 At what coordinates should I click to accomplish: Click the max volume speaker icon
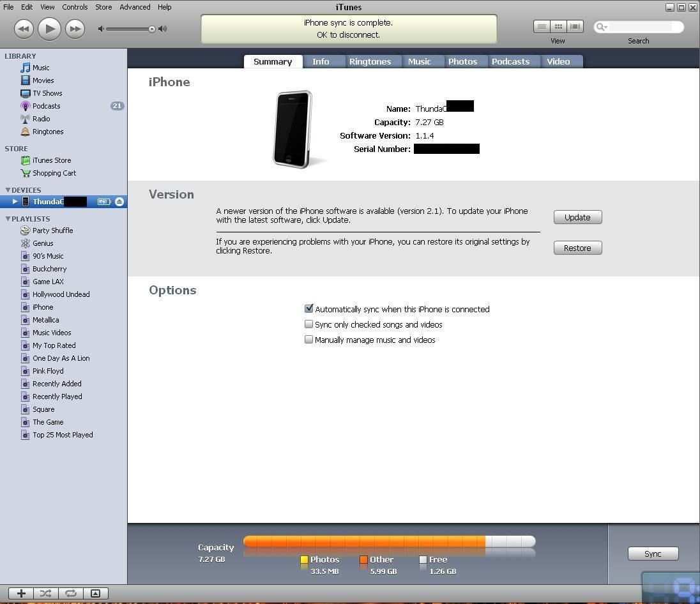pyautogui.click(x=163, y=29)
